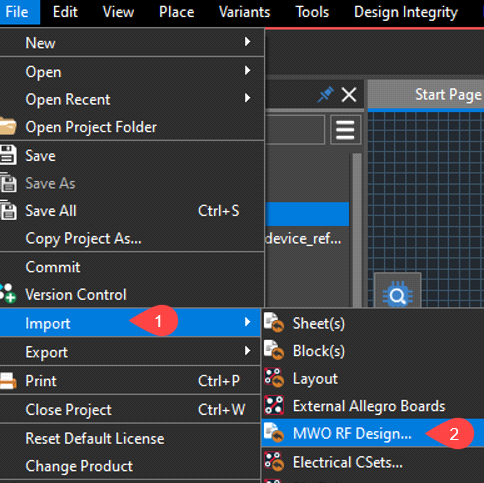Viewport: 484px width, 483px height.
Task: Click the Open Project Folder icon
Action: coord(7,127)
